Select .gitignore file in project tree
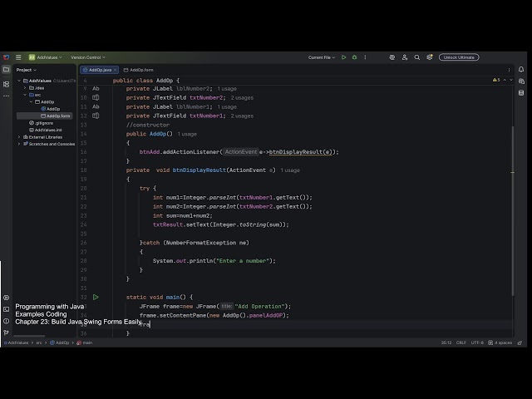Image resolution: width=532 pixels, height=399 pixels. [x=41, y=123]
